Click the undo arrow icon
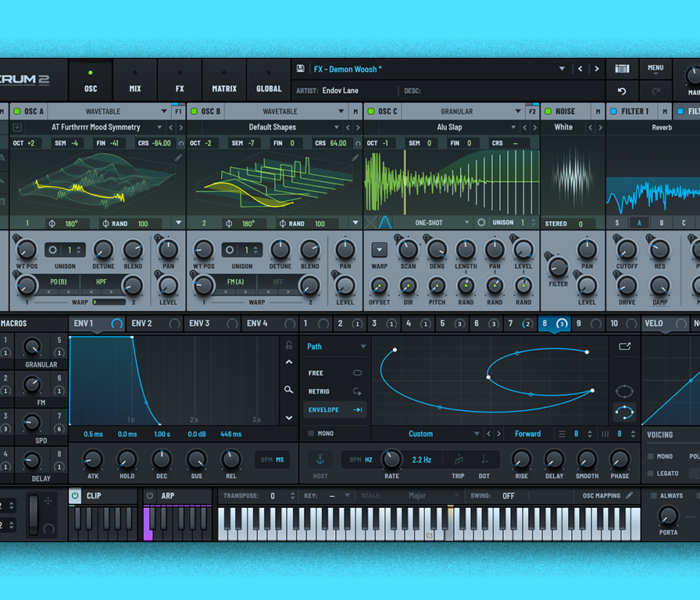Image resolution: width=700 pixels, height=600 pixels. (x=622, y=91)
